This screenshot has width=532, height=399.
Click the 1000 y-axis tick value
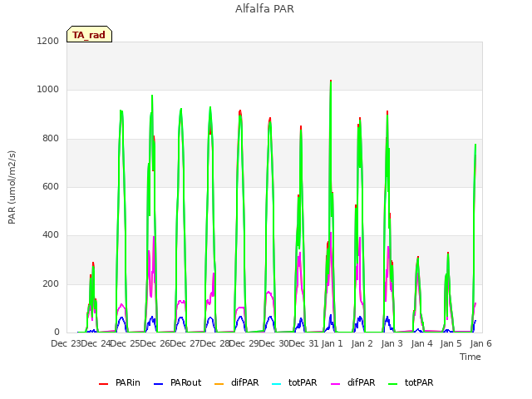pos(48,90)
